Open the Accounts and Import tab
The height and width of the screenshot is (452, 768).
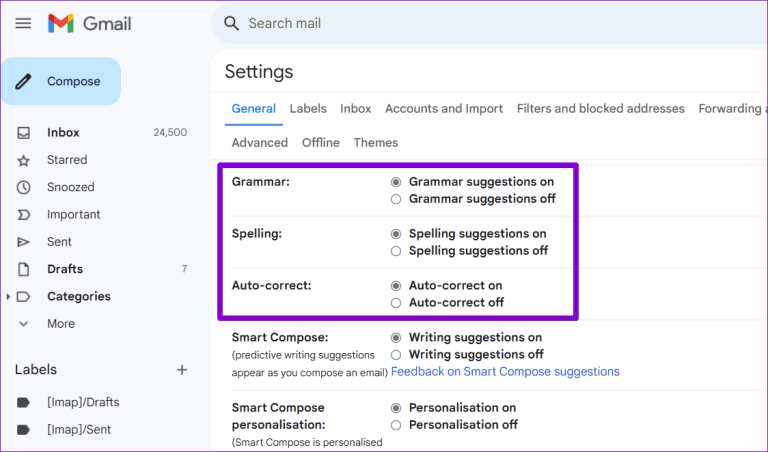[443, 109]
